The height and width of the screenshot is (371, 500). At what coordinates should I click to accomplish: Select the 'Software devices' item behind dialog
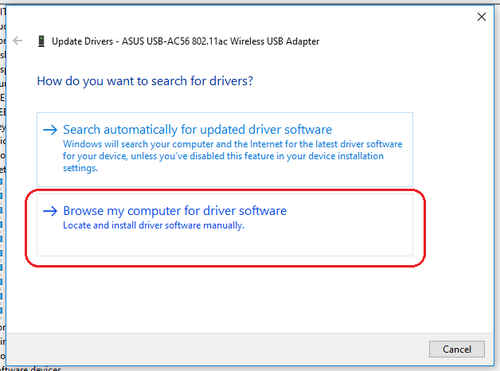pyautogui.click(x=31, y=369)
